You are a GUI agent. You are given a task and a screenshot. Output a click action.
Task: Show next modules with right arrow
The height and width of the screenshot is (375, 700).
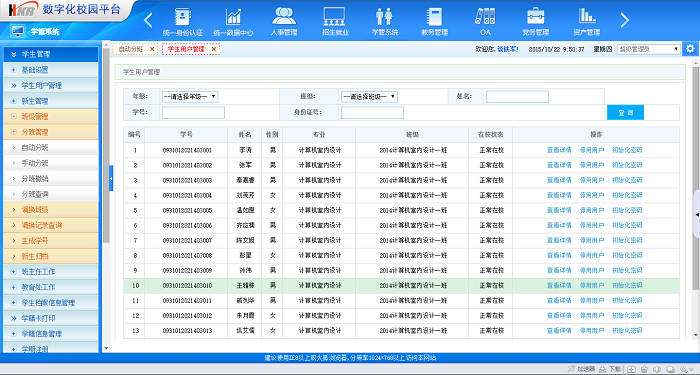(x=625, y=20)
